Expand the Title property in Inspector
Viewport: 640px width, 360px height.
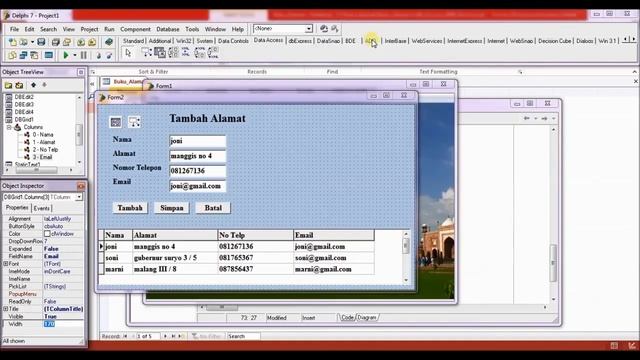pos(6,309)
